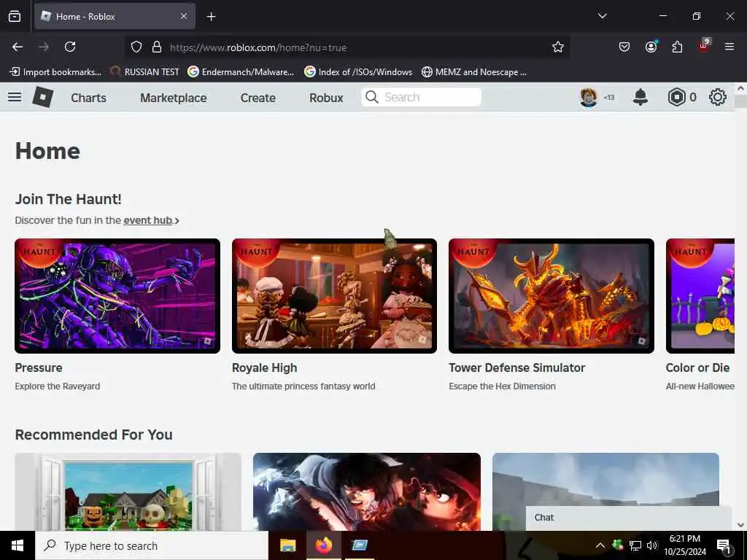Click the browser forward arrow

click(x=44, y=47)
